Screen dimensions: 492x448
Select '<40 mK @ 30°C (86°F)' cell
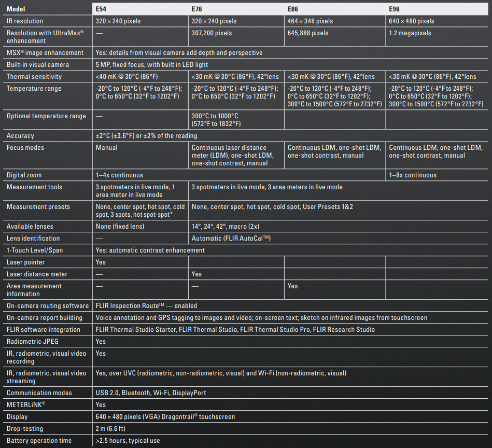point(127,77)
